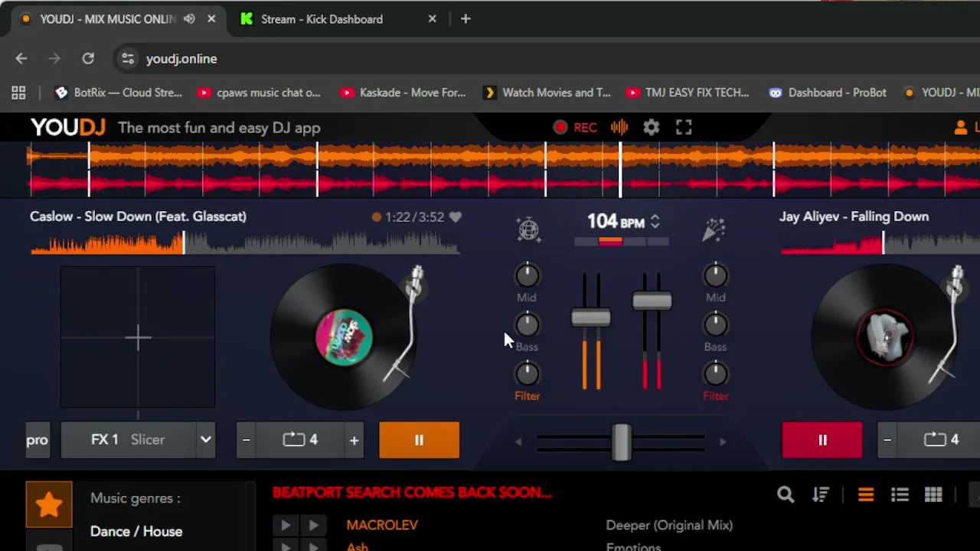Mute the YOUDJ tab audio speaker

[189, 19]
